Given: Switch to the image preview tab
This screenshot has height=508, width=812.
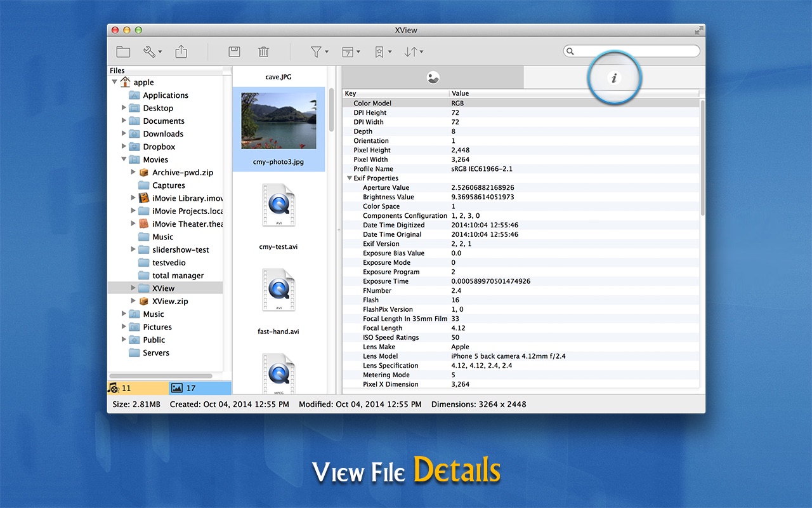Looking at the screenshot, I should pos(433,77).
